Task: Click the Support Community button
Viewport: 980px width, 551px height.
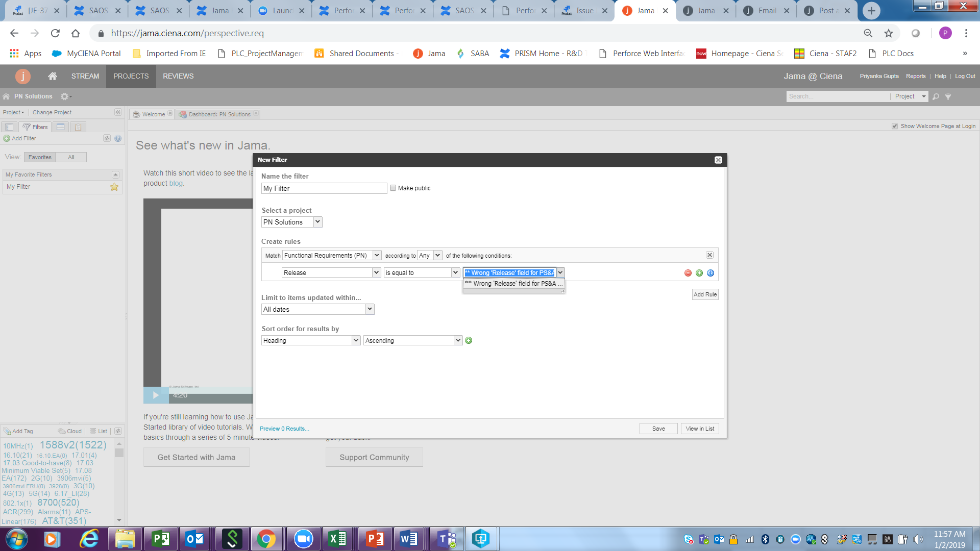Action: point(374,458)
